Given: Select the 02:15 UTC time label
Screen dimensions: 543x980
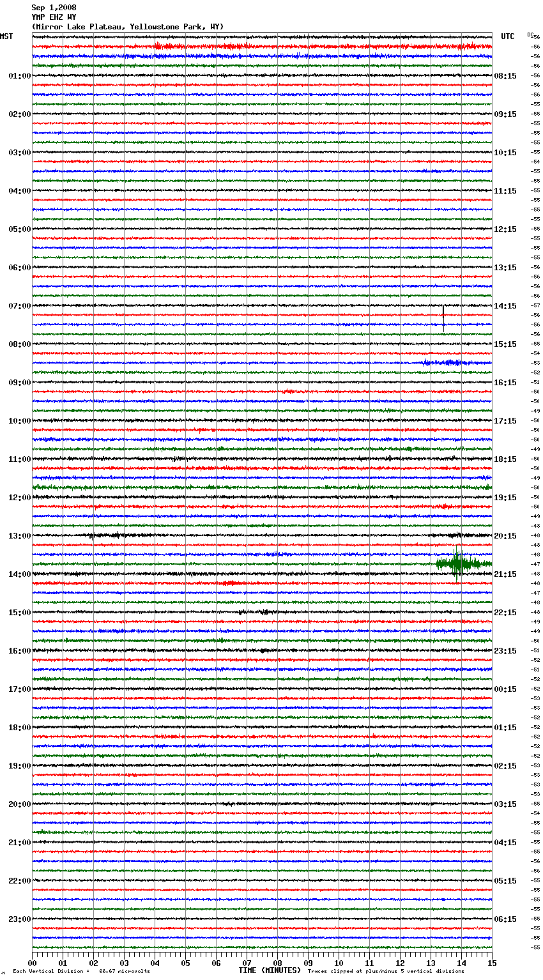Looking at the screenshot, I should [505, 766].
